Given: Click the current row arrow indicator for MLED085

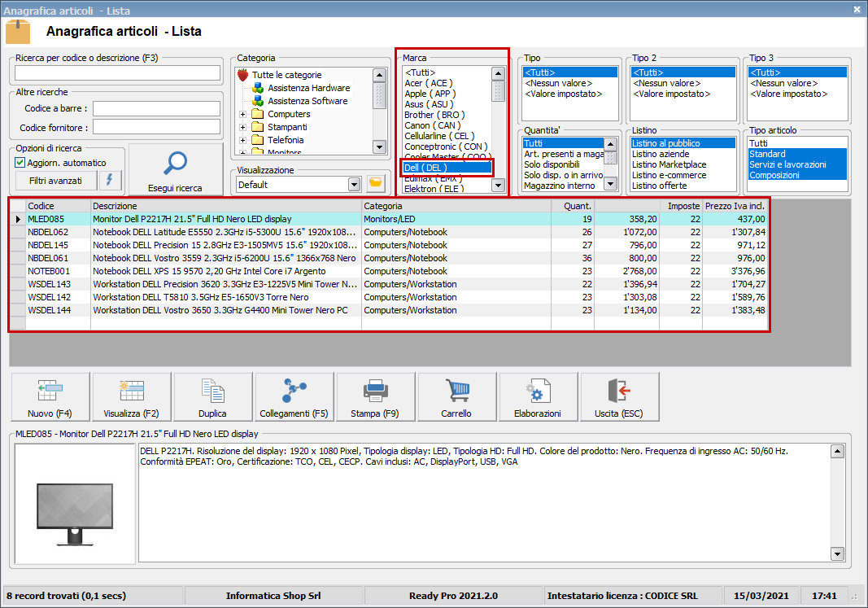Looking at the screenshot, I should [18, 219].
